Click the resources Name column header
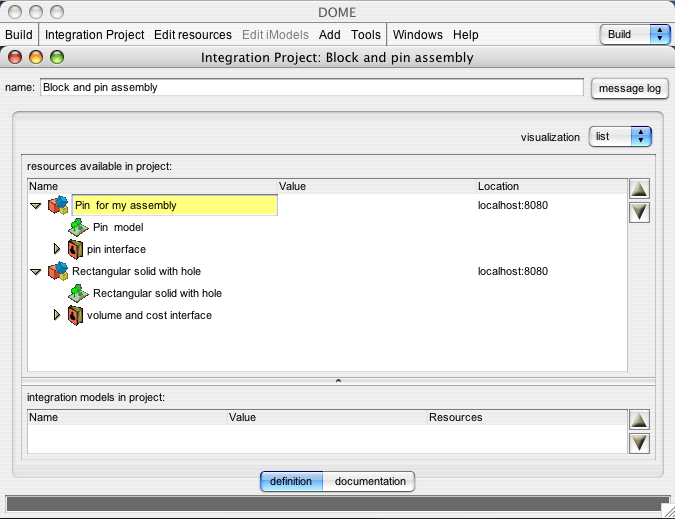The width and height of the screenshot is (675, 519). pyautogui.click(x=152, y=186)
